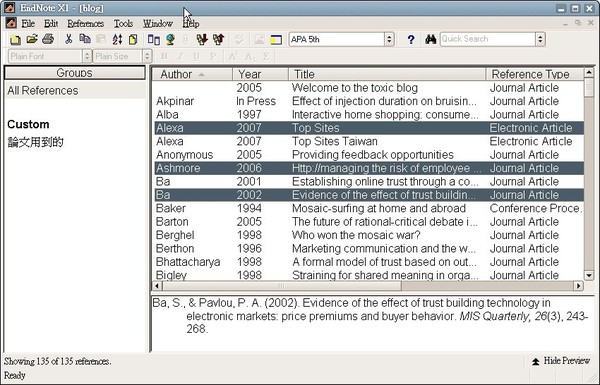Sort references using the A-Z sort icon
Image resolution: width=600 pixels, height=385 pixels.
point(117,39)
